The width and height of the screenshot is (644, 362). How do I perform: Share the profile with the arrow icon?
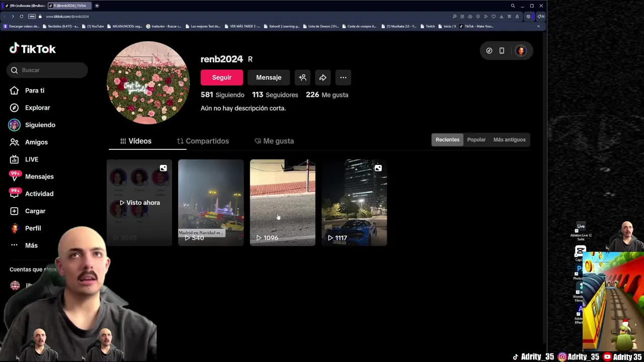(323, 77)
